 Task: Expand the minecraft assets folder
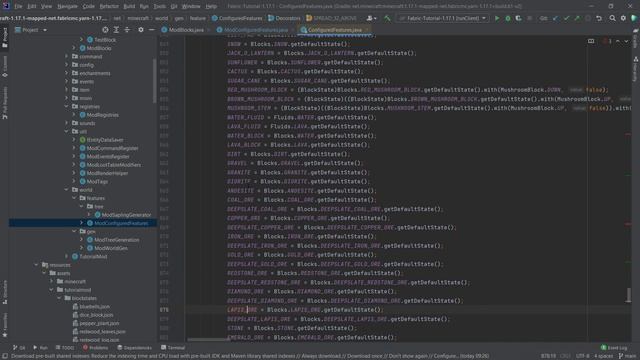tap(51, 281)
